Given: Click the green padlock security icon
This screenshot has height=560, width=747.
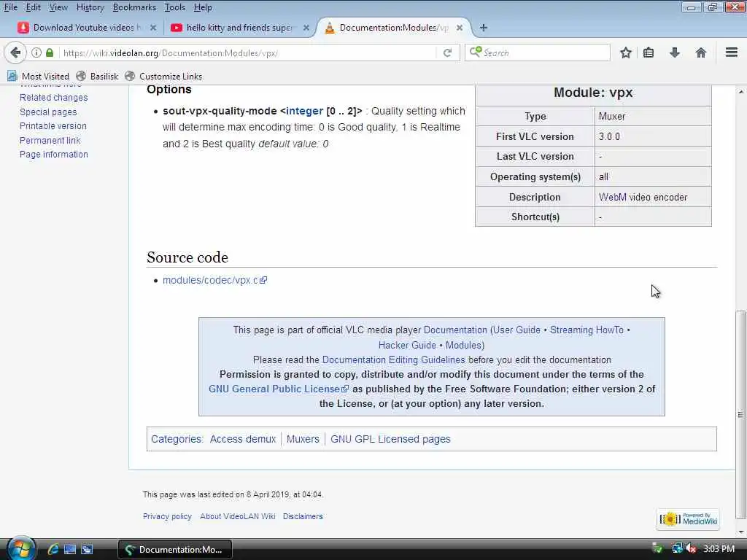Looking at the screenshot, I should click(50, 52).
